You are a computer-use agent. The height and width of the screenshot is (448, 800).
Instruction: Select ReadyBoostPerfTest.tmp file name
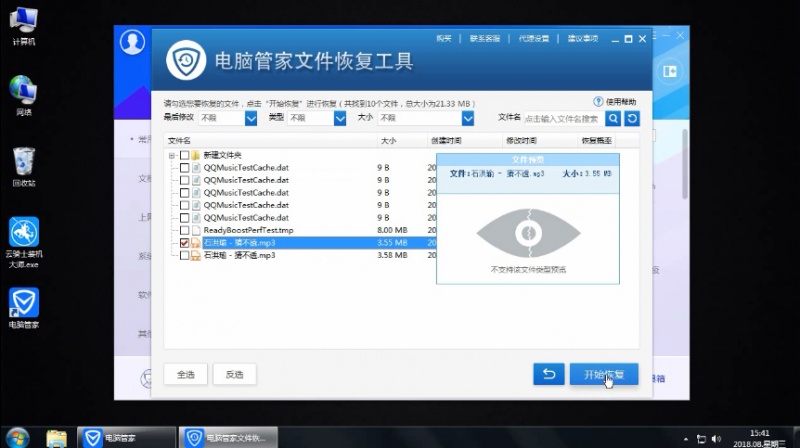(x=248, y=230)
